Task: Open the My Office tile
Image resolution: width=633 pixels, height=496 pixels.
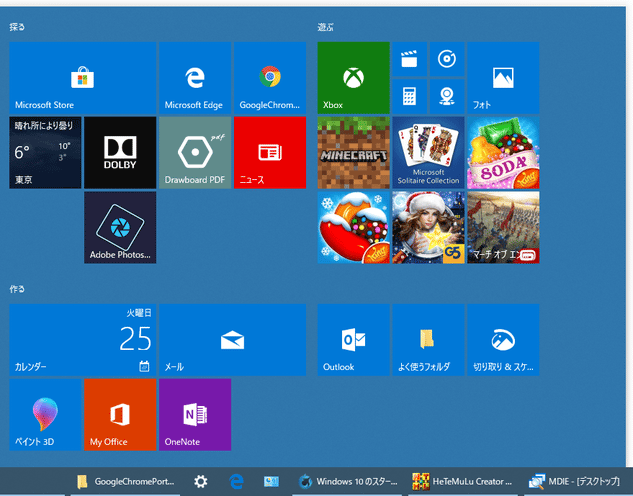Action: pyautogui.click(x=120, y=414)
